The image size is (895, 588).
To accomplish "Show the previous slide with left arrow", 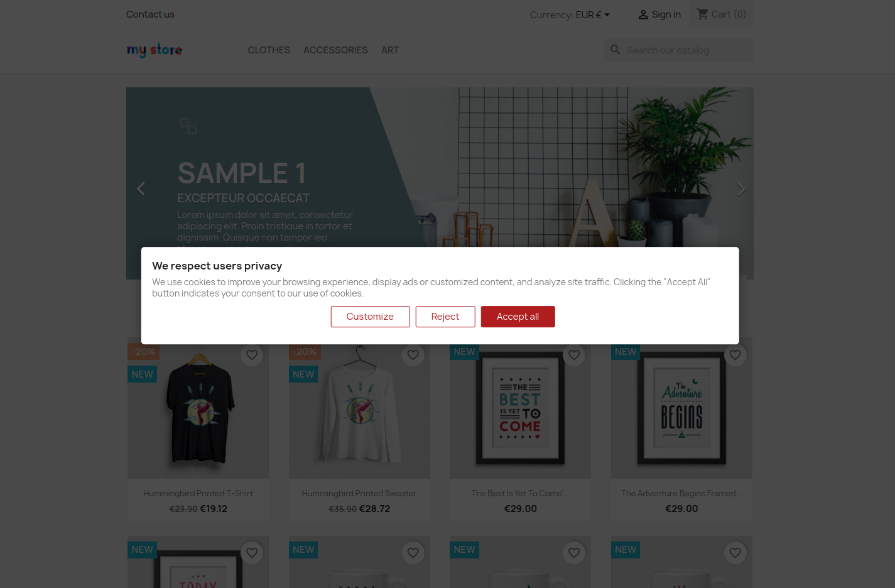I will 141,188.
